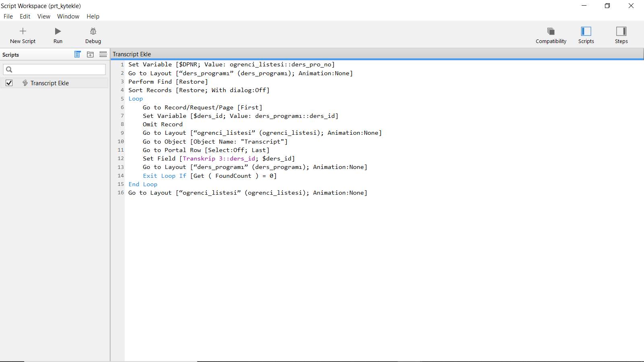
Task: Select Transcript Ekle in the scripts list
Action: [x=50, y=83]
